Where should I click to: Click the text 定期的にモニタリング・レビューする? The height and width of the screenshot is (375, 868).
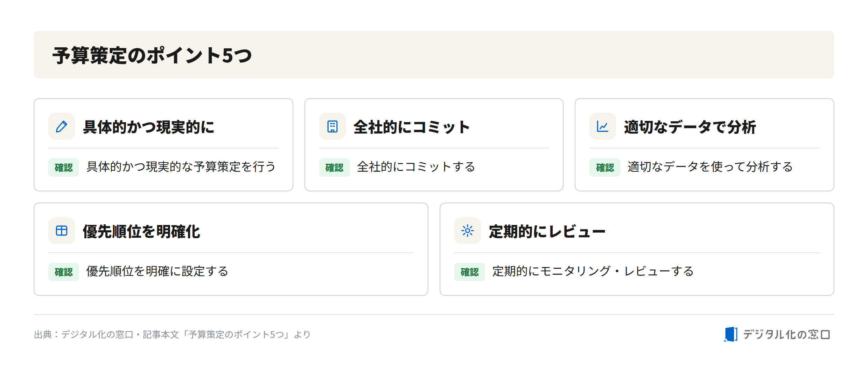click(593, 271)
